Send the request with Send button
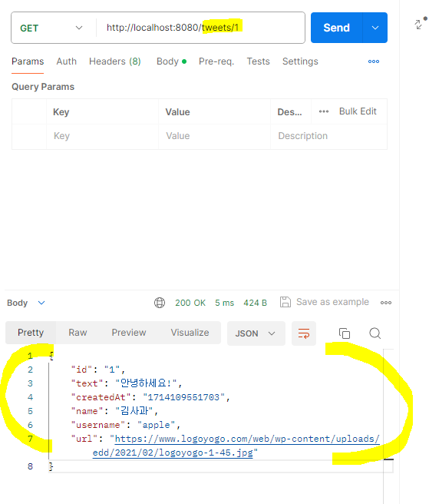 click(336, 28)
